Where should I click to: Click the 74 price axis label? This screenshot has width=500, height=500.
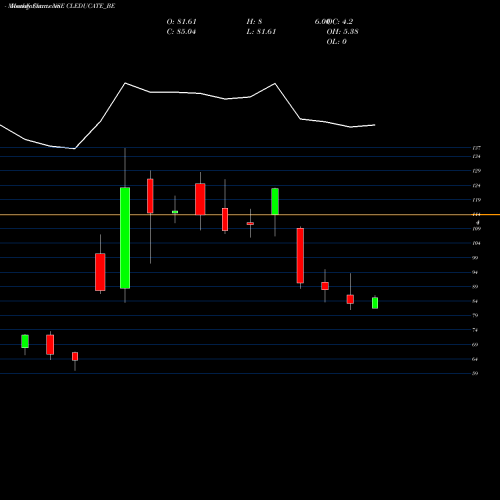(475, 330)
